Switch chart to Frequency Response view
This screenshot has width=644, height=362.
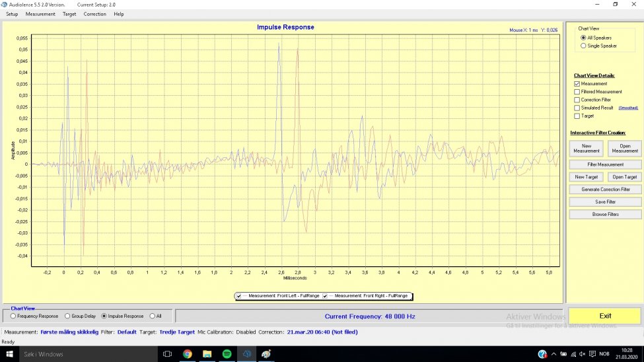click(x=13, y=316)
